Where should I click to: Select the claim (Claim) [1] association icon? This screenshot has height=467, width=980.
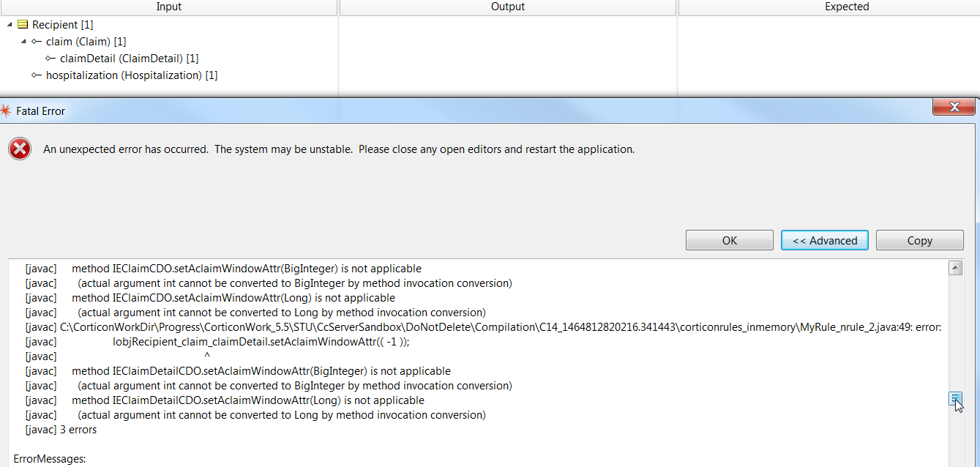[37, 42]
